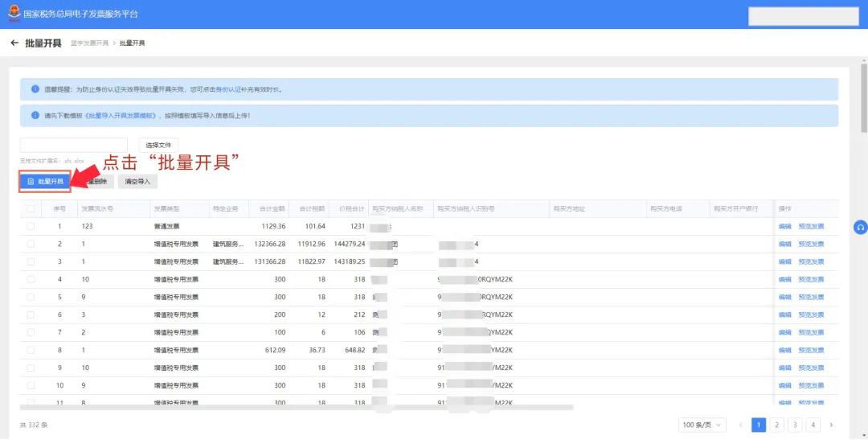Click the file path input field
The width and height of the screenshot is (868, 440).
tap(73, 146)
